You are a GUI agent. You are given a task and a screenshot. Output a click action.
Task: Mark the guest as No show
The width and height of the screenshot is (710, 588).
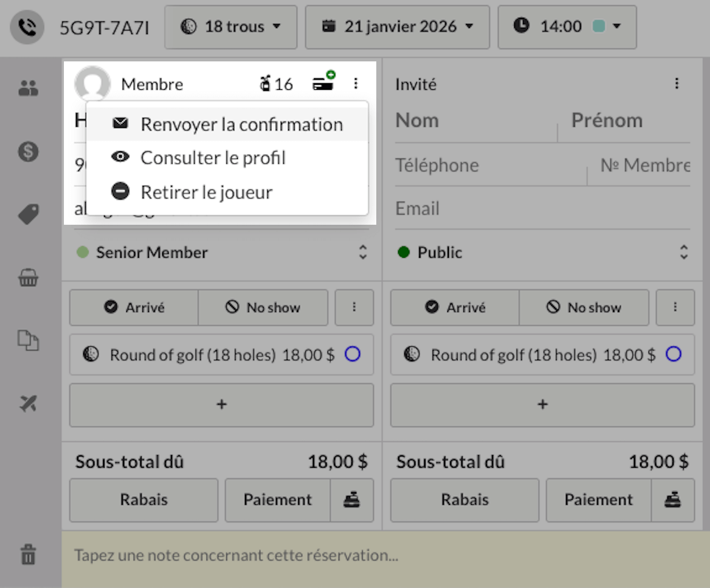(584, 307)
